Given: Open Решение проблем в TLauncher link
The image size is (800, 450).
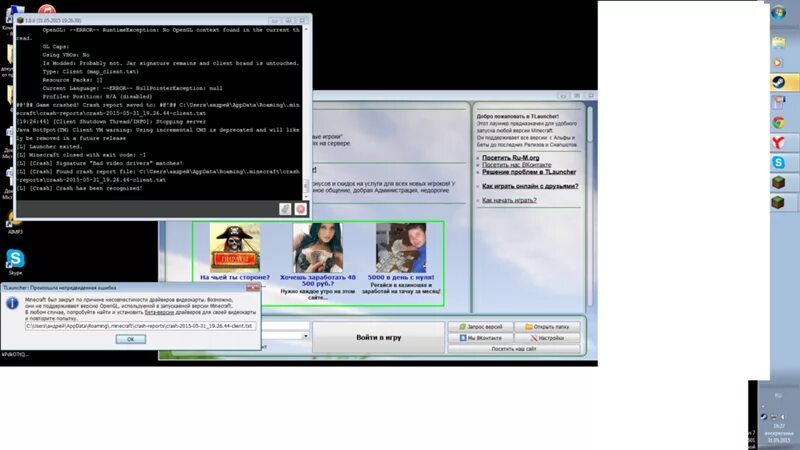Looking at the screenshot, I should 529,172.
